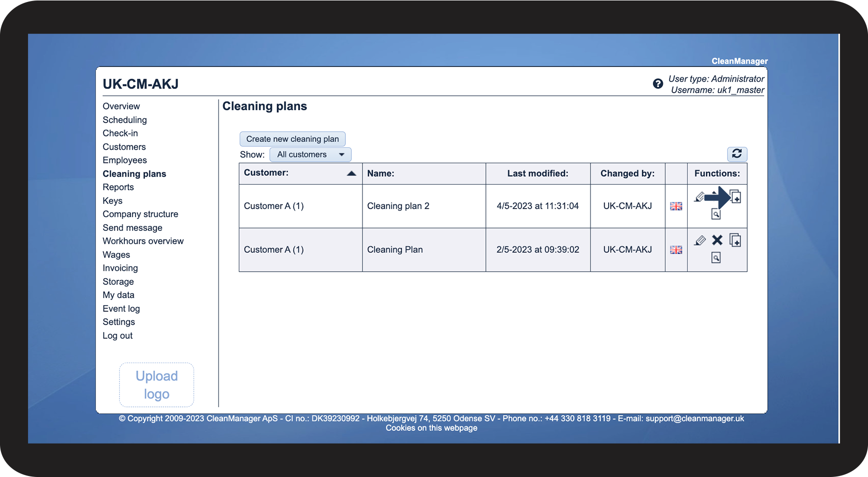This screenshot has width=868, height=477.
Task: Preview the Cleaning Plan row with magnifier
Action: 716,257
